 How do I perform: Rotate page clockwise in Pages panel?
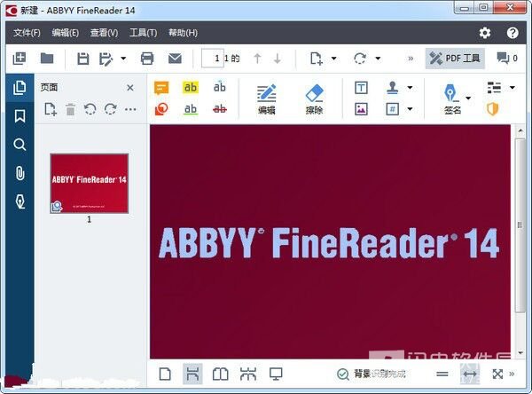(x=111, y=109)
